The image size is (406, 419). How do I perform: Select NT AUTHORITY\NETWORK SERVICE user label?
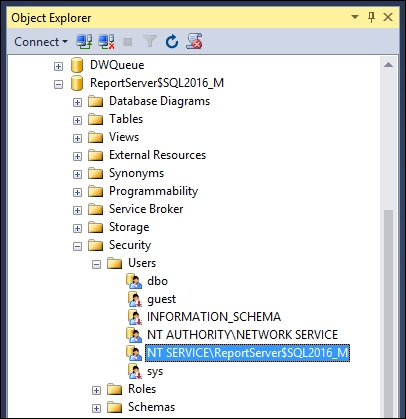pyautogui.click(x=242, y=335)
